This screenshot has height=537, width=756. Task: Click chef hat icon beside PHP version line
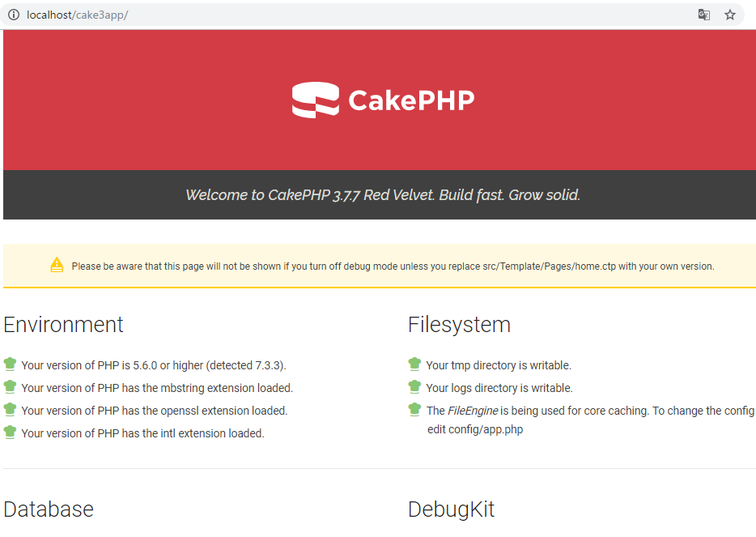pyautogui.click(x=10, y=364)
